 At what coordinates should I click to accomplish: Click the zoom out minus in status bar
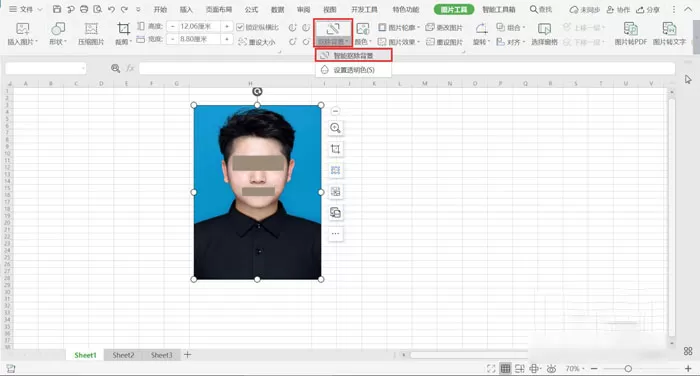594,368
